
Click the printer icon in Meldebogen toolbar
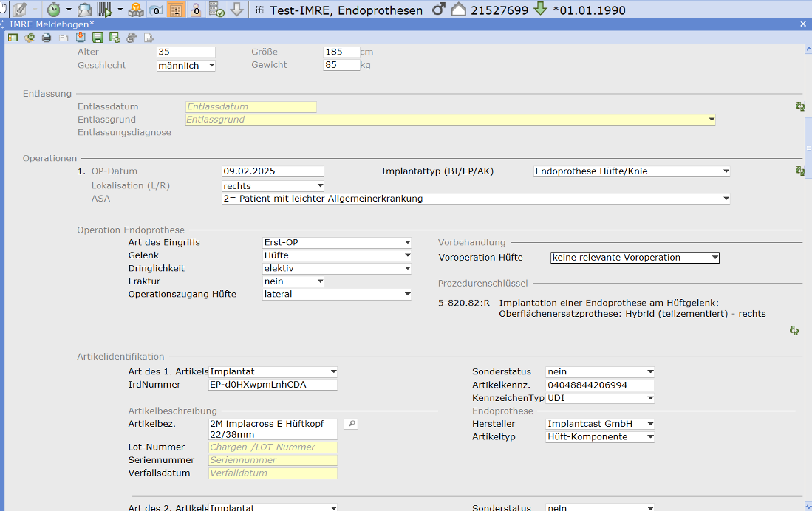47,38
